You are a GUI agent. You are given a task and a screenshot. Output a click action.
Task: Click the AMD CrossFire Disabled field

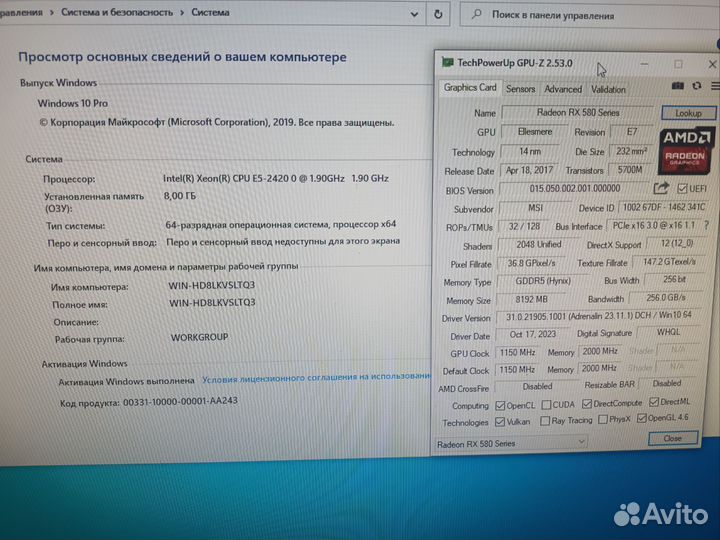coord(537,387)
